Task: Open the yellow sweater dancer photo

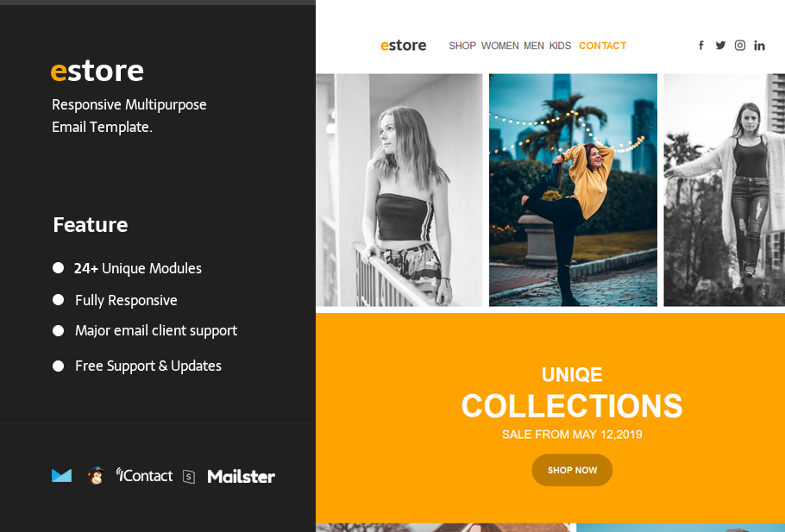Action: tap(574, 190)
